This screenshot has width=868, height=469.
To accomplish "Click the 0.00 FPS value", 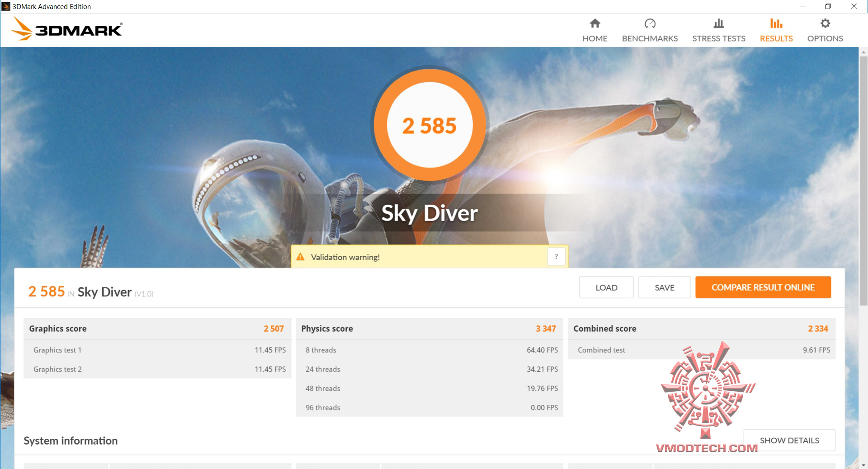I will [x=544, y=408].
